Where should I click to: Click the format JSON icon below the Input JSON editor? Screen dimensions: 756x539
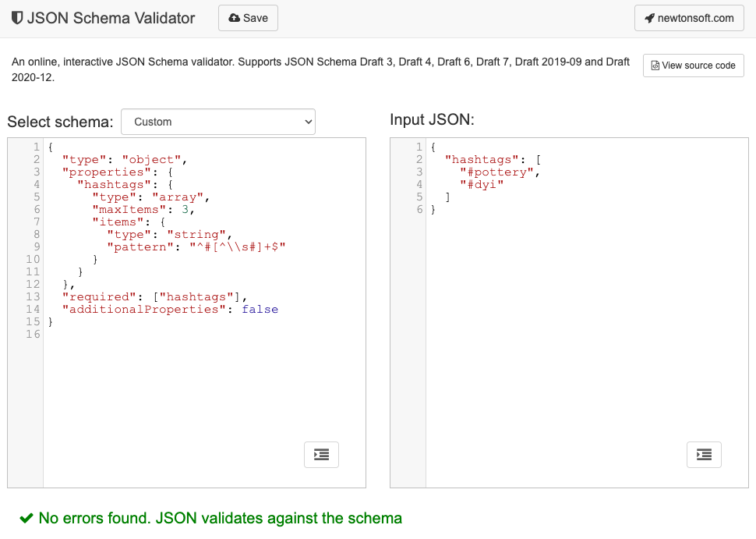pyautogui.click(x=704, y=455)
